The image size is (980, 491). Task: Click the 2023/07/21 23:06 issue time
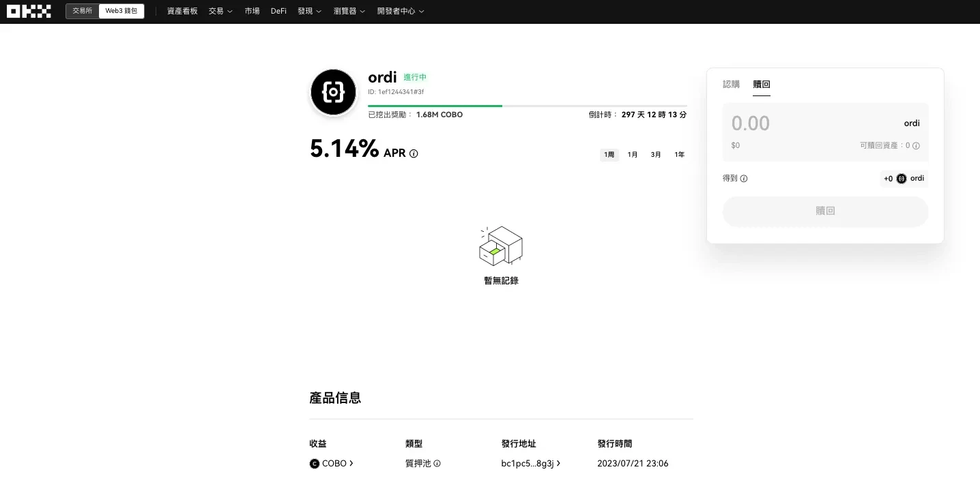tap(633, 464)
